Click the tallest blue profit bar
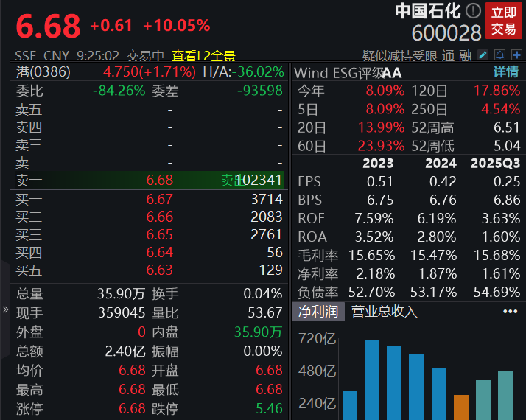Viewport: 526px width, 420px height. [x=372, y=379]
